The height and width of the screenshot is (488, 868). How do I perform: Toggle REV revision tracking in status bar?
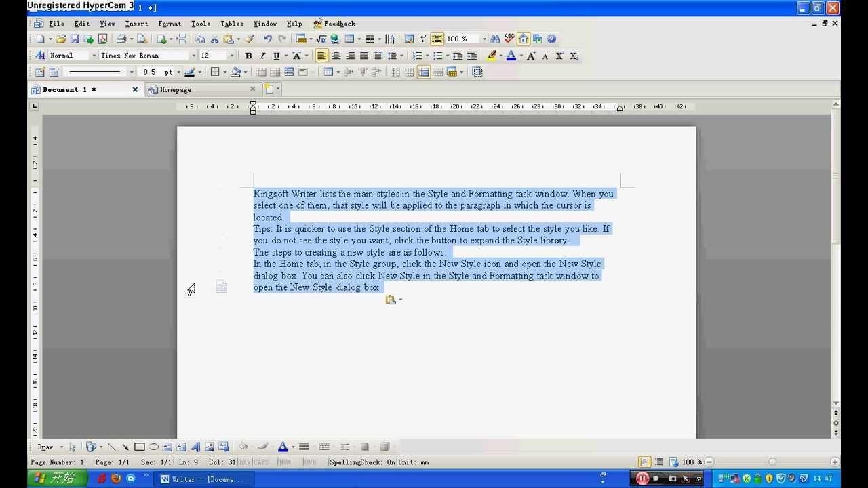click(245, 462)
